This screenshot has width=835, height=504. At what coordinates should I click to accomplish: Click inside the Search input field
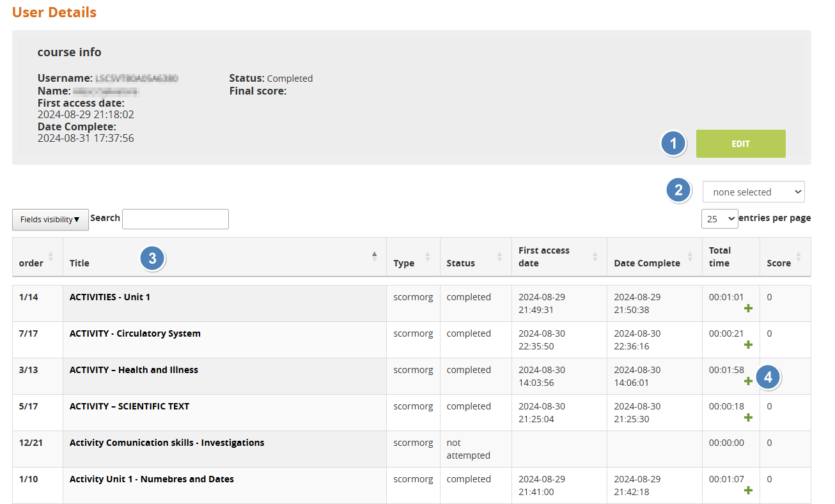click(x=175, y=218)
